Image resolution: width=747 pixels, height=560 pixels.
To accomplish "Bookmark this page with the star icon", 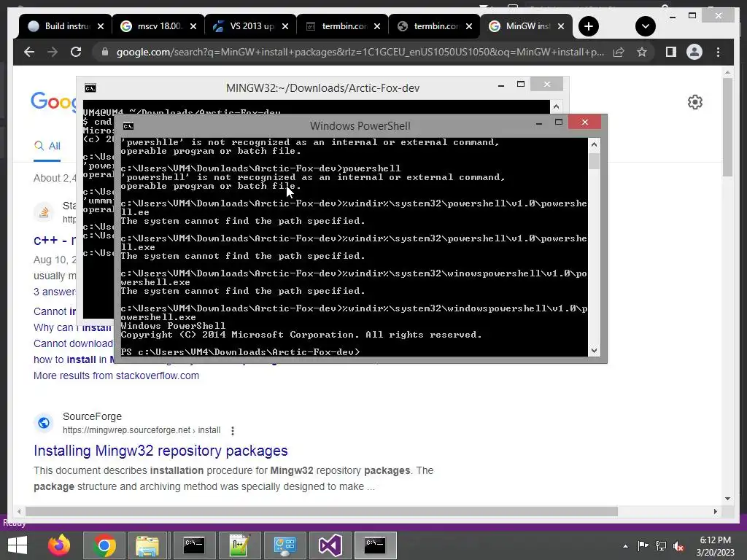I will (642, 52).
